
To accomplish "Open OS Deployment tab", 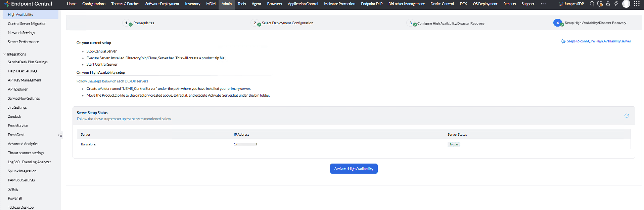I will [485, 4].
